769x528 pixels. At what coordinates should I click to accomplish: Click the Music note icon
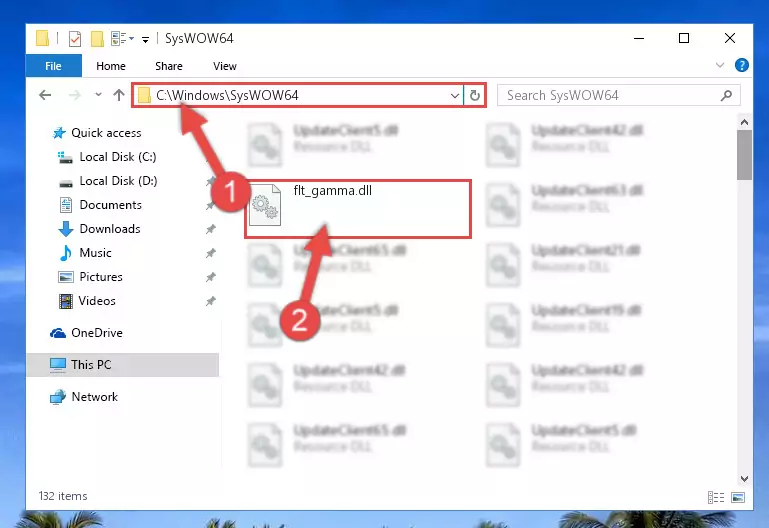click(x=65, y=253)
